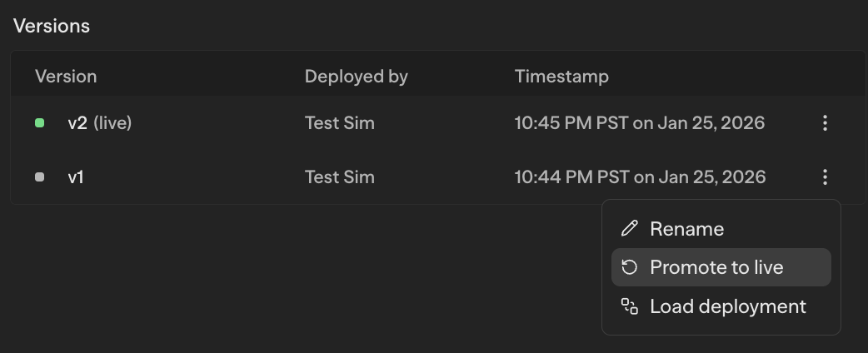Image resolution: width=868 pixels, height=353 pixels.
Task: Click the 10:44 PM timestamp
Action: 639,177
